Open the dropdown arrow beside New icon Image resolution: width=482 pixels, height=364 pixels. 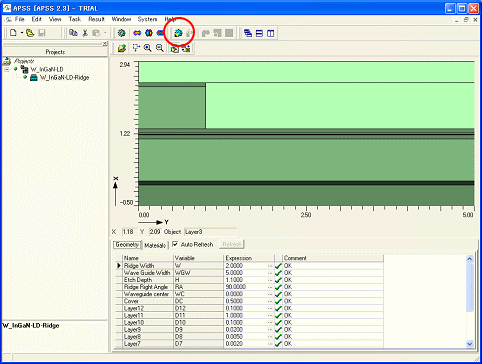pos(22,33)
